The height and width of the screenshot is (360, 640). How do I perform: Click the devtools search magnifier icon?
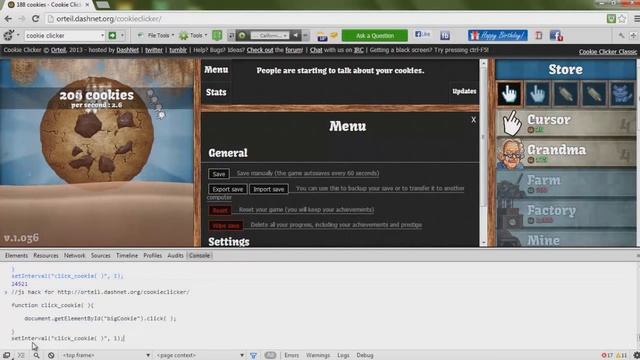click(x=36, y=356)
